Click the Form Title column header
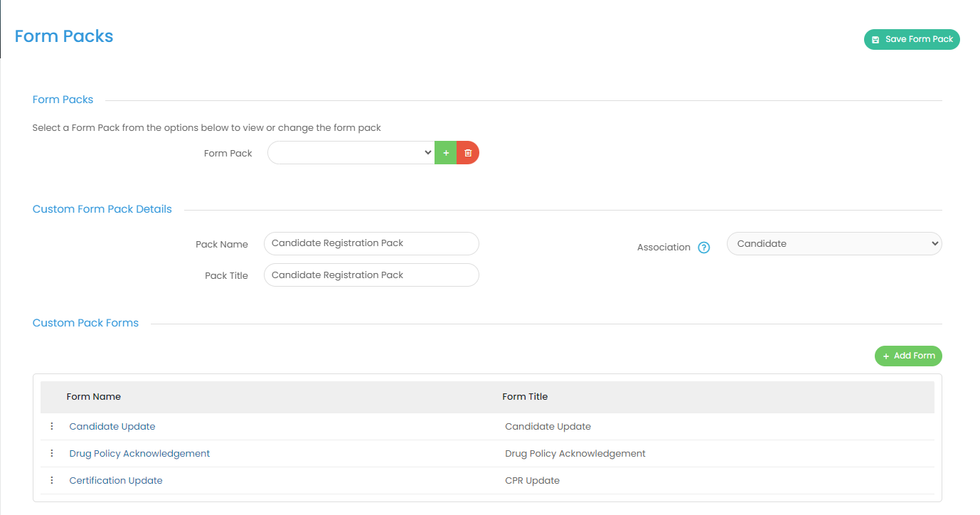This screenshot has width=980, height=515. pos(525,397)
